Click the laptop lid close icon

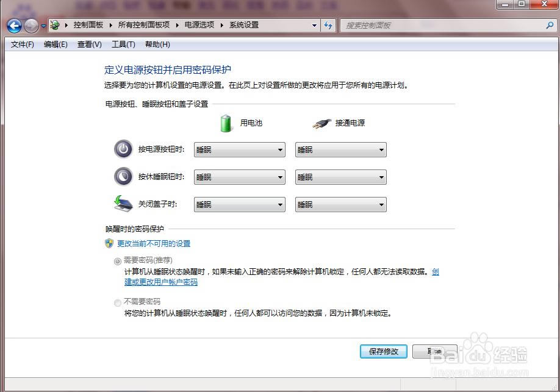click(x=123, y=204)
